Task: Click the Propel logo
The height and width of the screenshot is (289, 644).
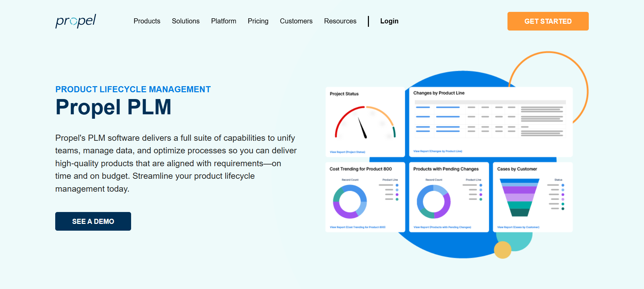Action: tap(76, 21)
